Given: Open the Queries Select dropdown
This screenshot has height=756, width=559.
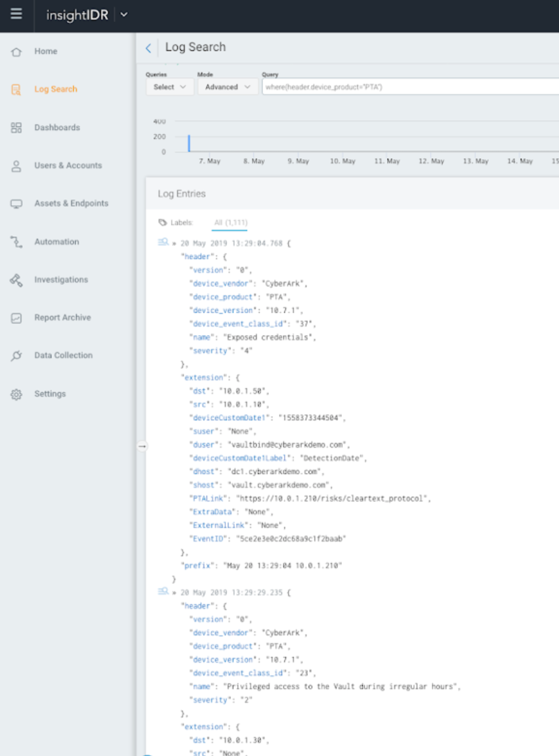Looking at the screenshot, I should [170, 87].
